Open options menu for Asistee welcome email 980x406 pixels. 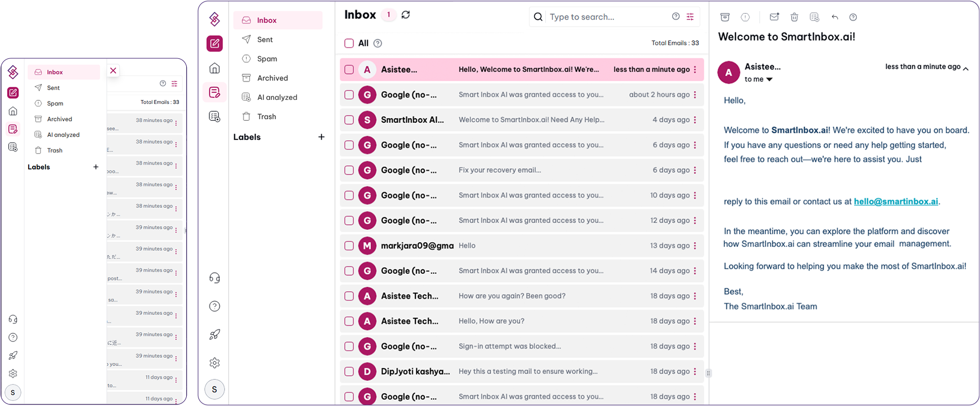click(x=695, y=70)
